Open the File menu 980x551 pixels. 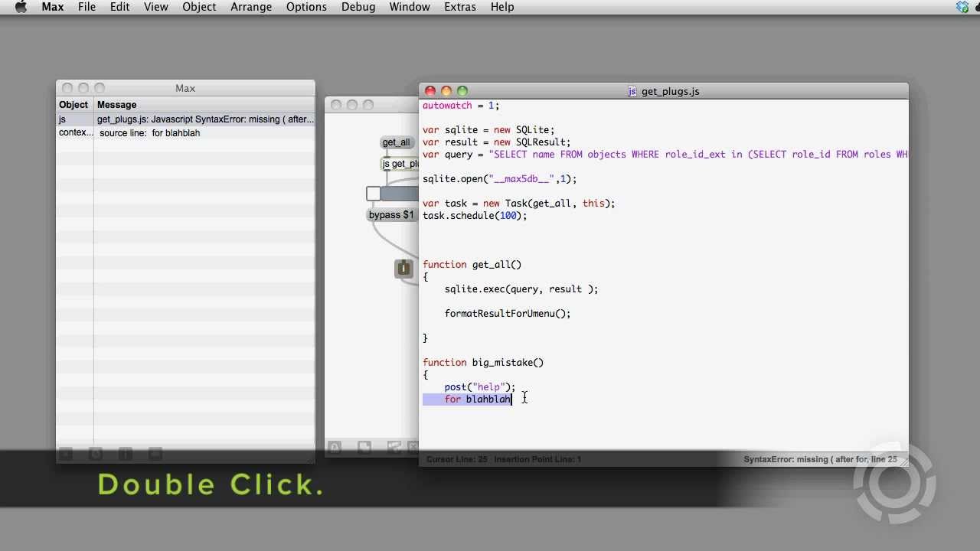[x=87, y=7]
